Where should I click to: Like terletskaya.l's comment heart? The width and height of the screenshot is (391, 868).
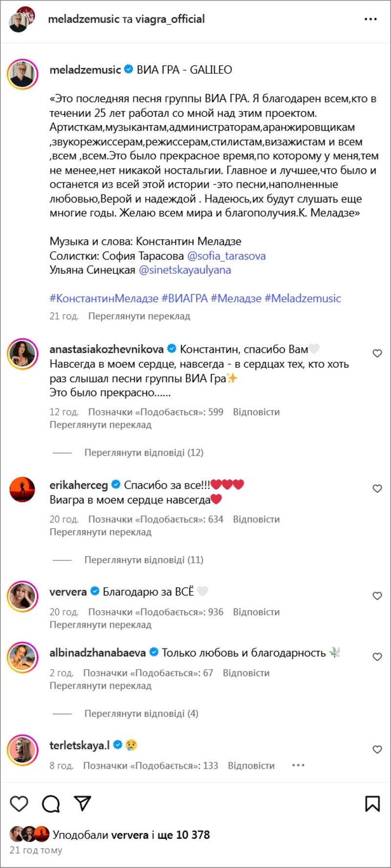377,749
